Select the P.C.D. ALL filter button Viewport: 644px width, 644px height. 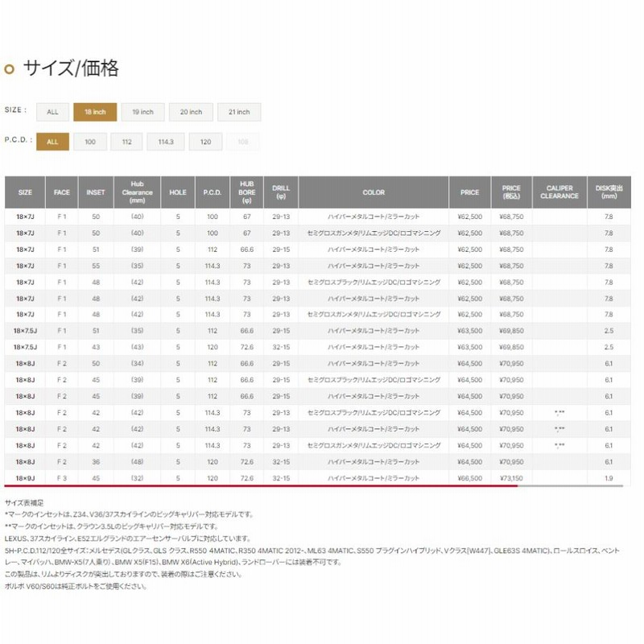(52, 142)
